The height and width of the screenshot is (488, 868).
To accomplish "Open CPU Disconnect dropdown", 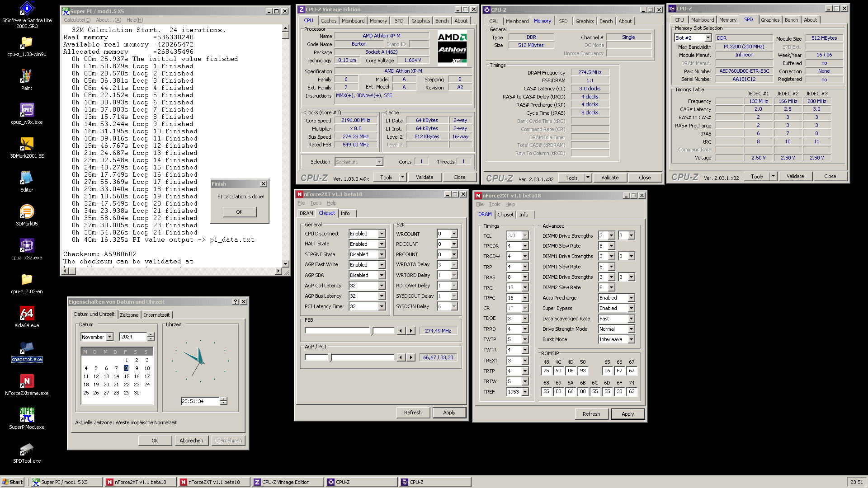I will [x=382, y=234].
